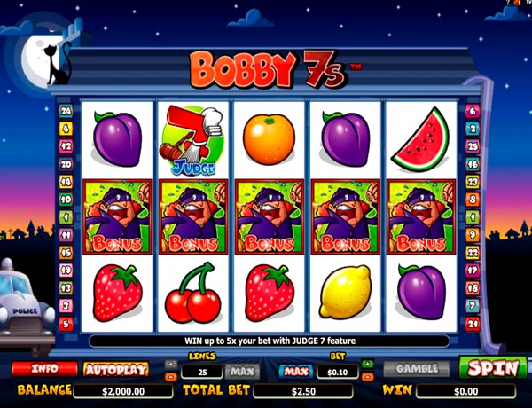Image resolution: width=532 pixels, height=408 pixels.
Task: Click the orange fruit symbol
Action: (x=269, y=139)
